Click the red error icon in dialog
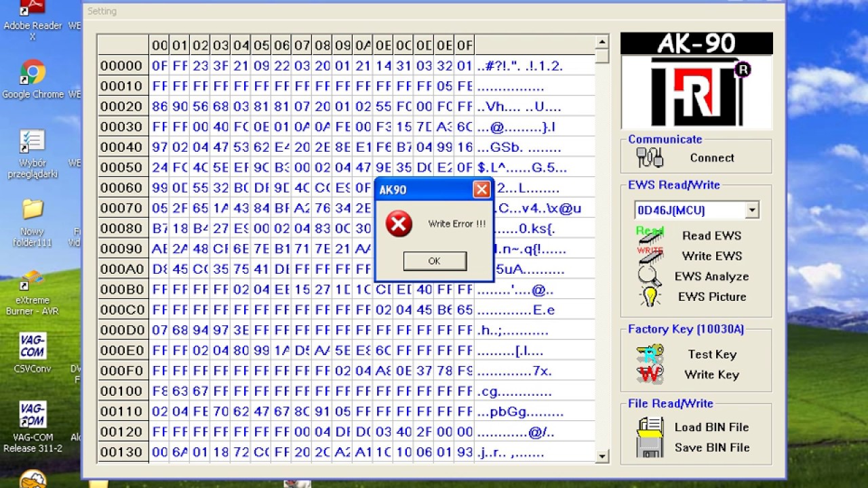This screenshot has height=488, width=868. click(399, 224)
